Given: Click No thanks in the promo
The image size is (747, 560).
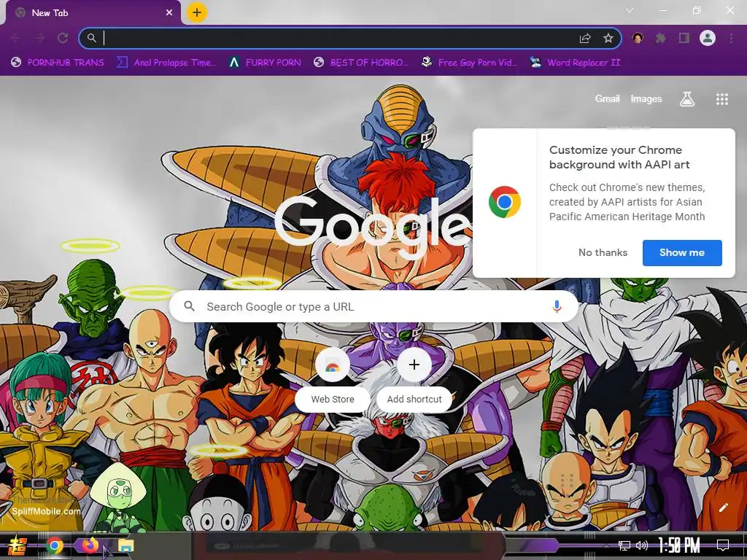Looking at the screenshot, I should pyautogui.click(x=603, y=253).
